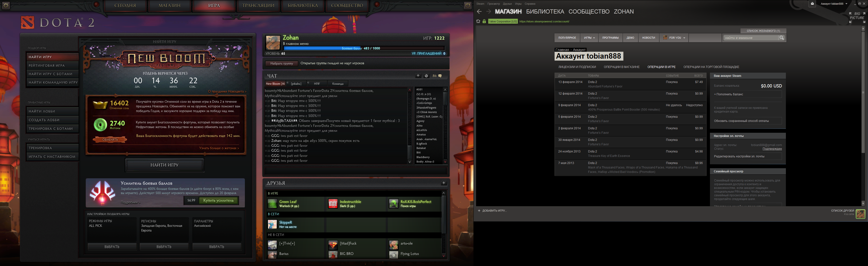Click SkippeR friend avatar
The height and width of the screenshot is (266, 868).
(x=272, y=224)
